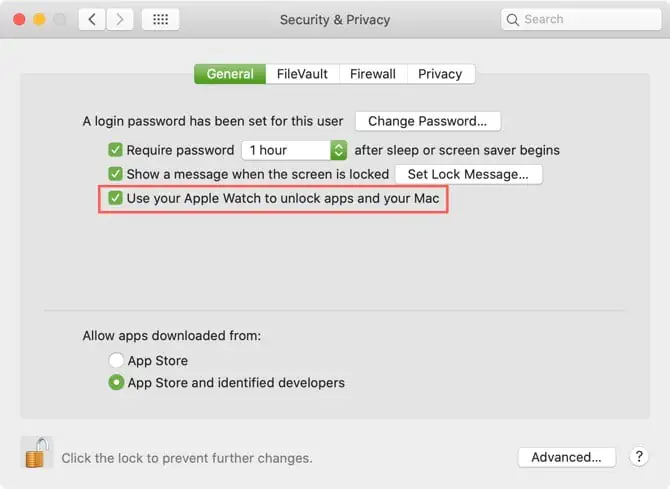Go forward with the right chevron
This screenshot has height=489, width=670.
[121, 19]
